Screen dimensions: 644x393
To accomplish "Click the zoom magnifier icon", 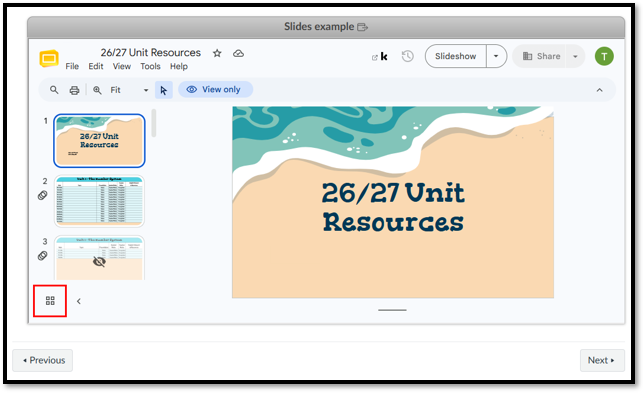I will (97, 90).
